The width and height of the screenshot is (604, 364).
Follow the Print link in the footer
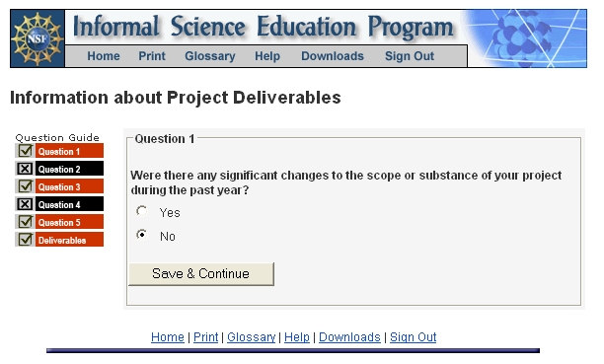[205, 337]
